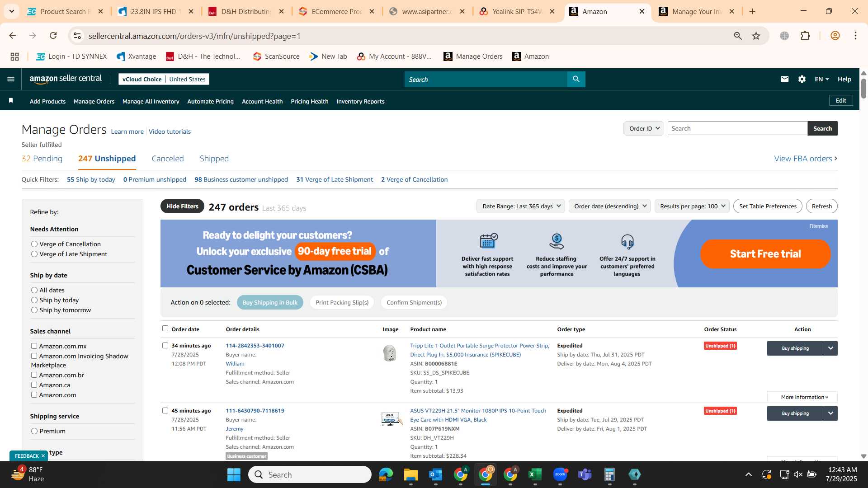Open the tab search dropdown arrow
This screenshot has width=868, height=488.
11,11
